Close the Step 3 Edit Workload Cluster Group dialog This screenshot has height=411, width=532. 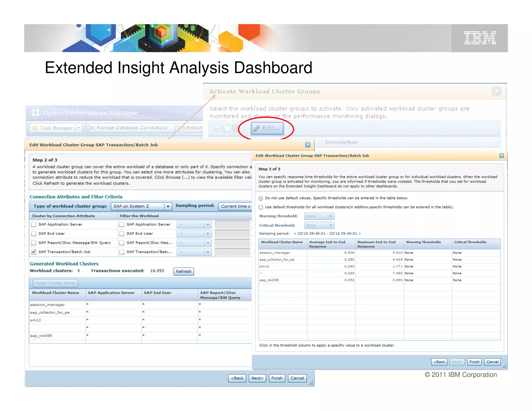[x=502, y=156]
